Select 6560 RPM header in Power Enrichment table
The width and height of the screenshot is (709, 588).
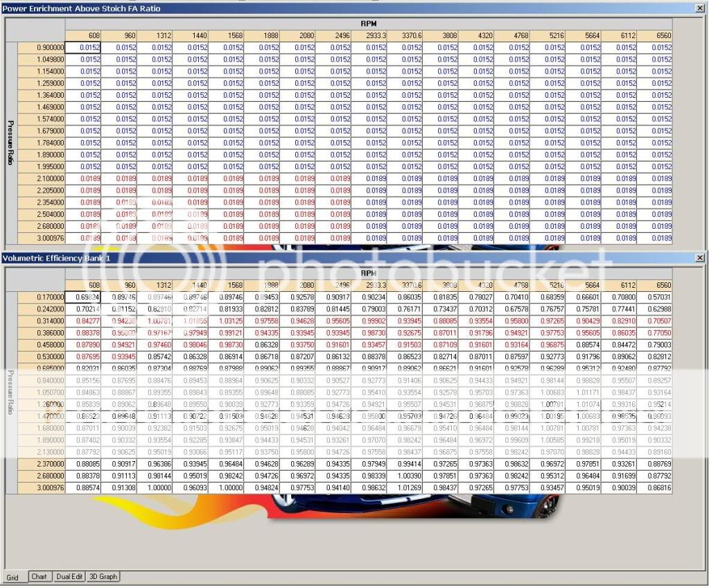(x=654, y=36)
